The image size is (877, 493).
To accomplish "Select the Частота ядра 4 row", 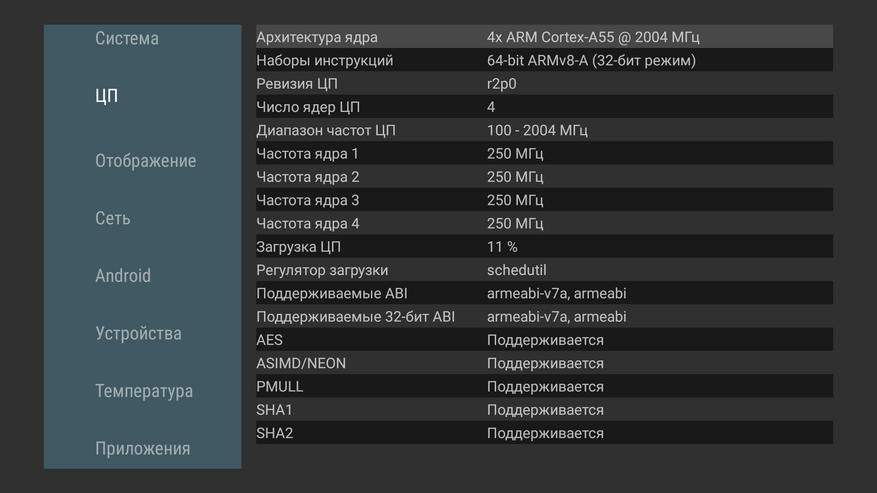I will 544,223.
